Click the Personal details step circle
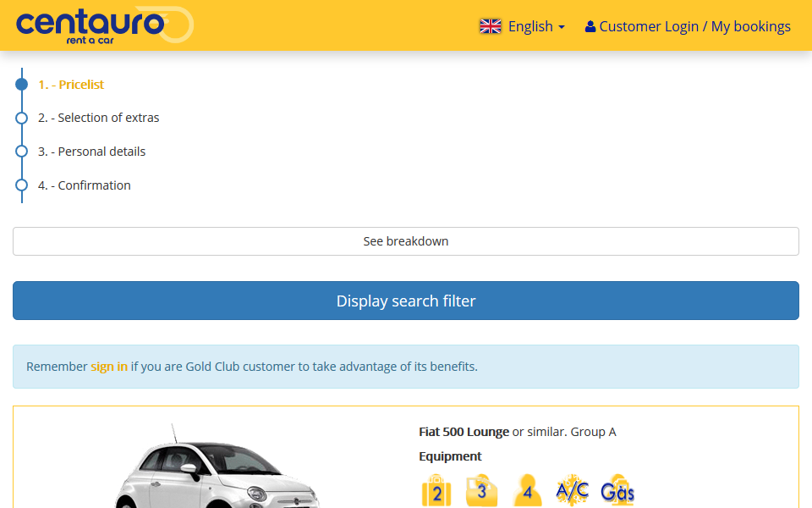The image size is (812, 508). pyautogui.click(x=21, y=152)
